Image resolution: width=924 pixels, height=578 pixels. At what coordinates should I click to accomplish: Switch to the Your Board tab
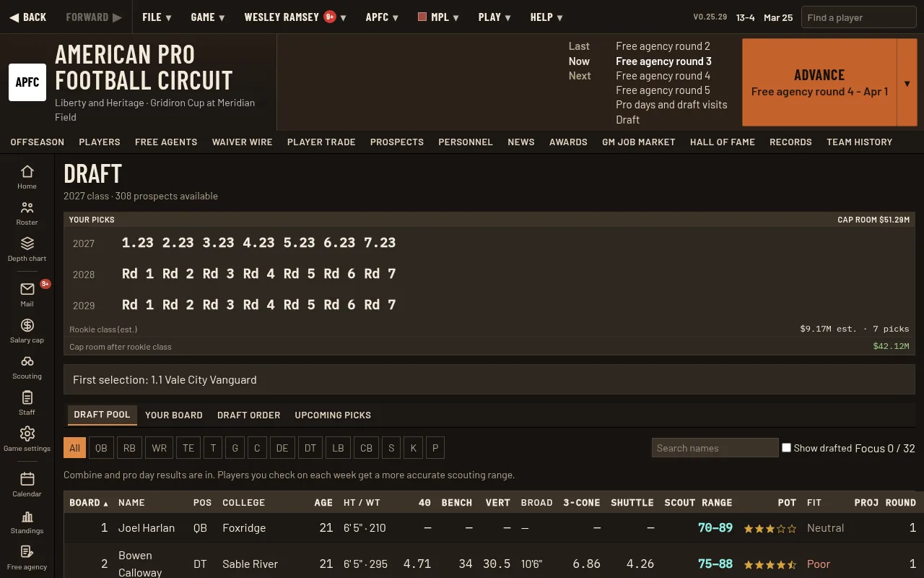click(174, 415)
